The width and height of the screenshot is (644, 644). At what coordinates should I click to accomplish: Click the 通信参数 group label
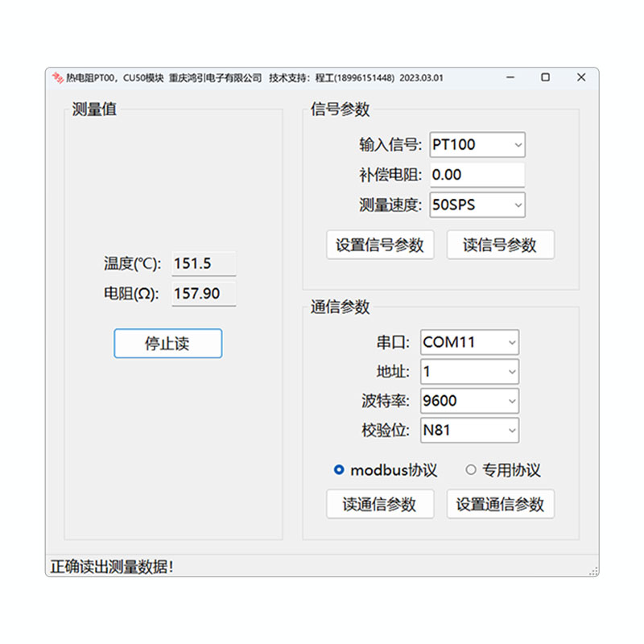click(x=340, y=307)
